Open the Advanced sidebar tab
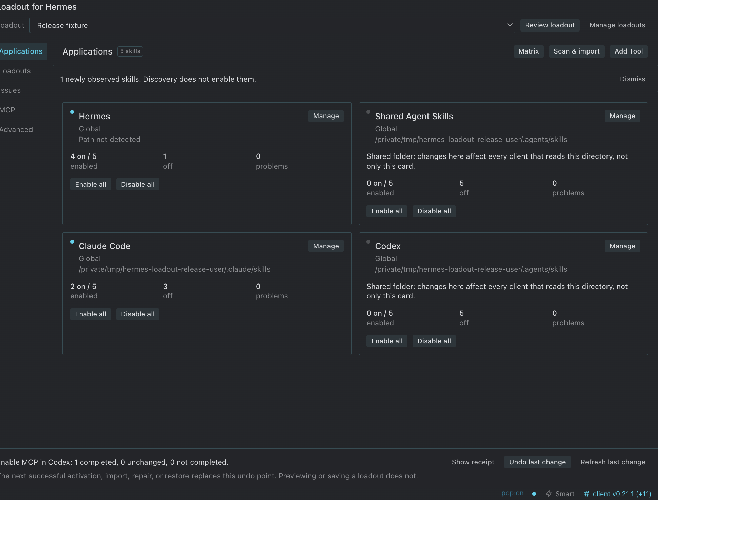Image resolution: width=756 pixels, height=546 pixels. [x=16, y=130]
